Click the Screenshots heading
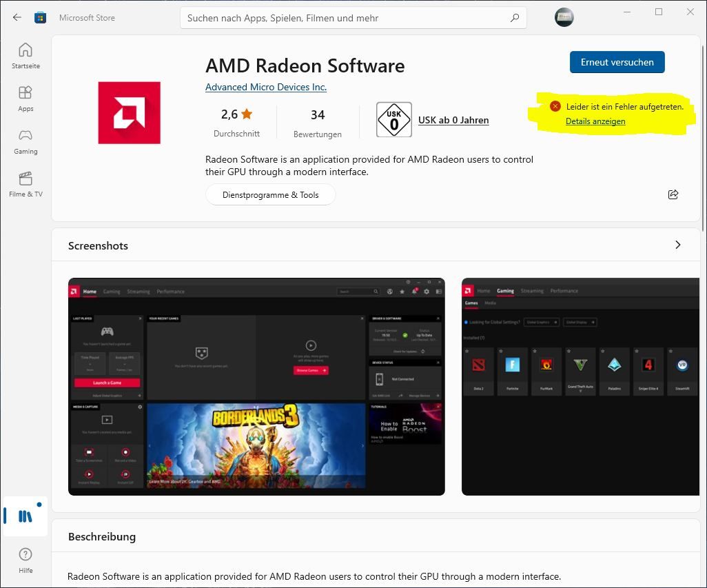The image size is (707, 588). tap(98, 246)
